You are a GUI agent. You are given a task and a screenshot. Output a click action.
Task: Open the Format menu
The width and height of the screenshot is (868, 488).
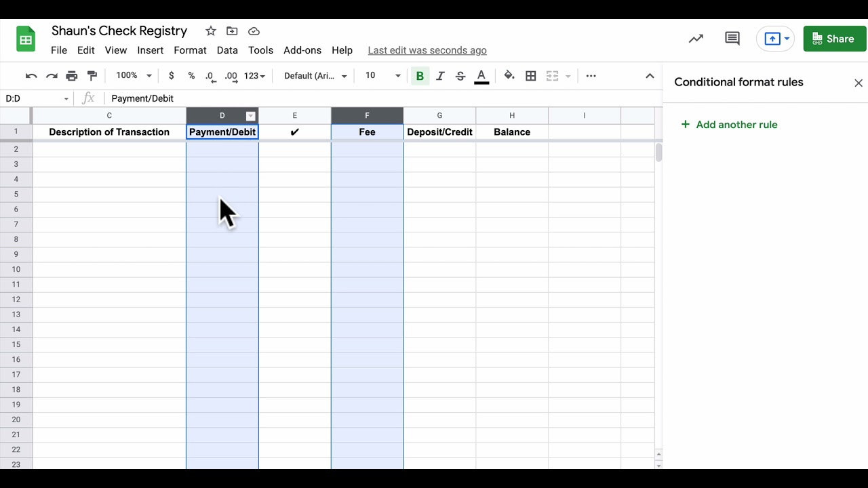pos(190,50)
